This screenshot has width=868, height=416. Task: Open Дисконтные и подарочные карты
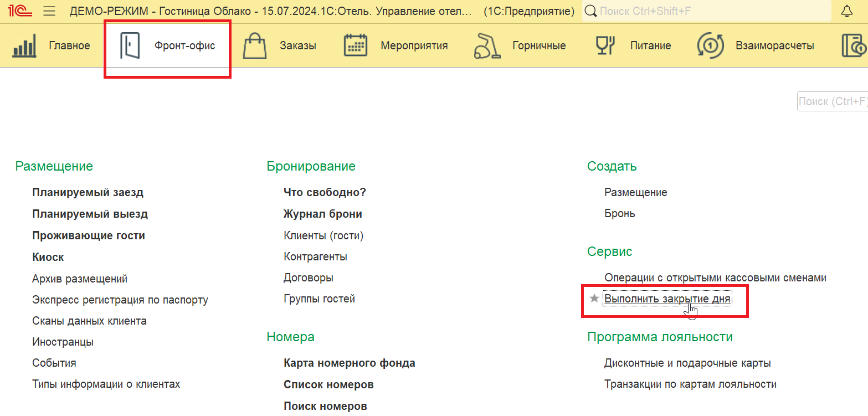point(687,363)
